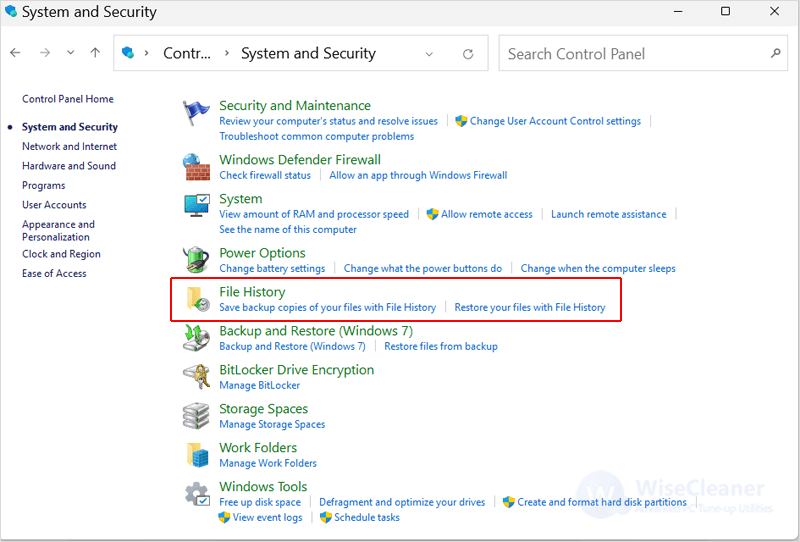This screenshot has width=800, height=542.
Task: Click the search magnifier icon
Action: tap(776, 53)
